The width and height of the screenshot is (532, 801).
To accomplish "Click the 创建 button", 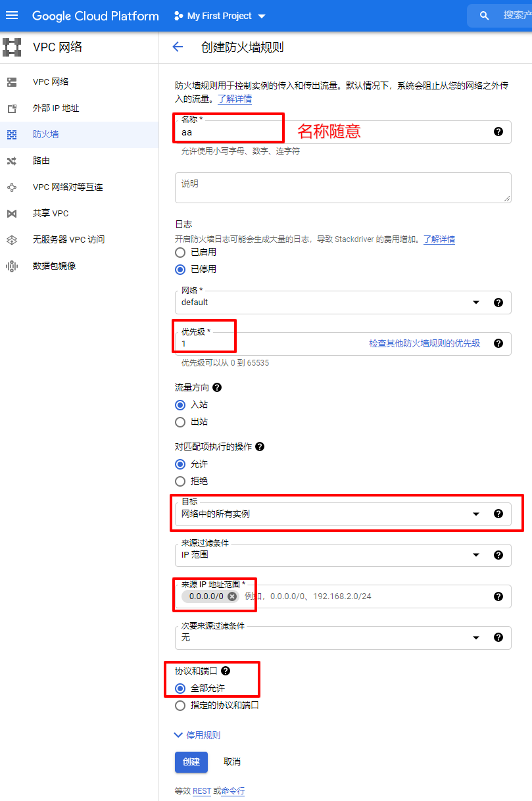I will 191,762.
